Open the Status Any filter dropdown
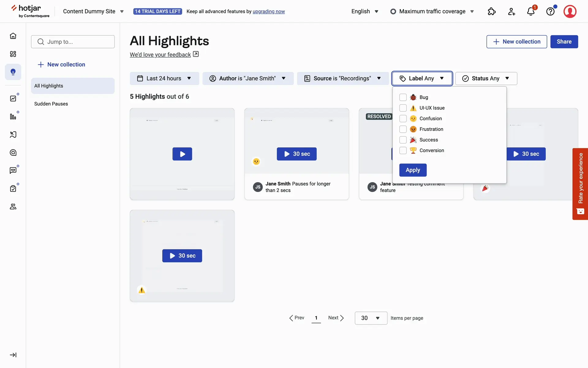The width and height of the screenshot is (588, 368). coord(486,79)
